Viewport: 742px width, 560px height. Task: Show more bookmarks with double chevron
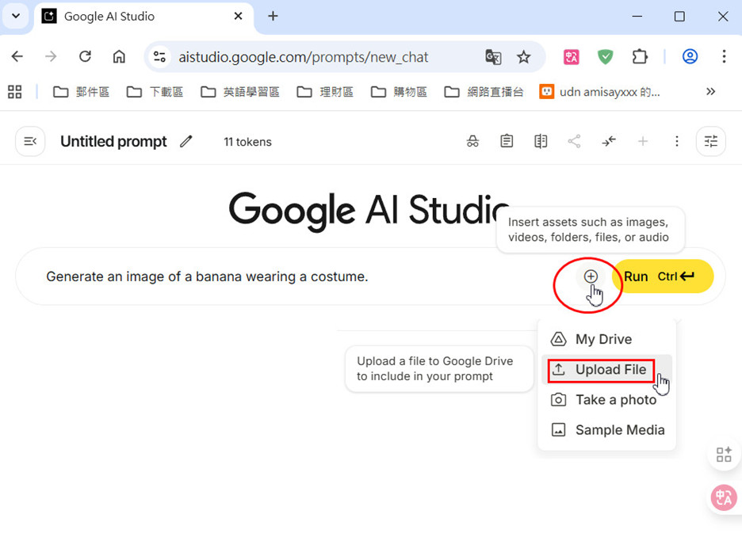(x=711, y=91)
